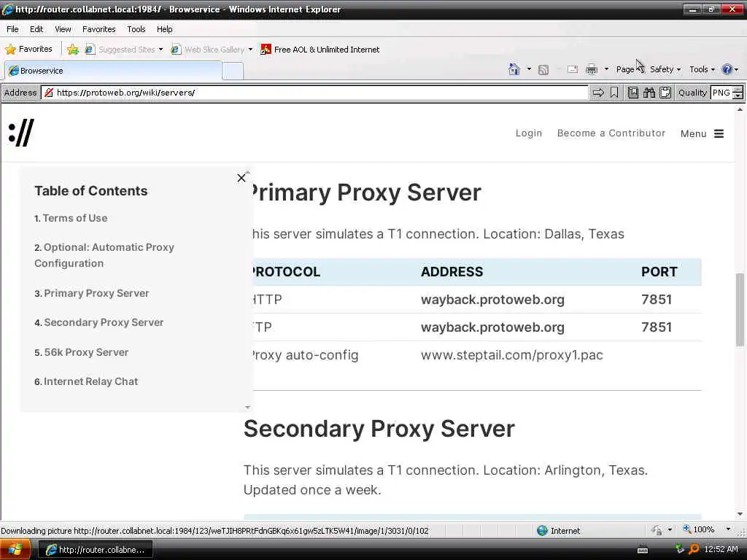Click the keyboard tray icon
The height and width of the screenshot is (560, 747).
(x=643, y=550)
